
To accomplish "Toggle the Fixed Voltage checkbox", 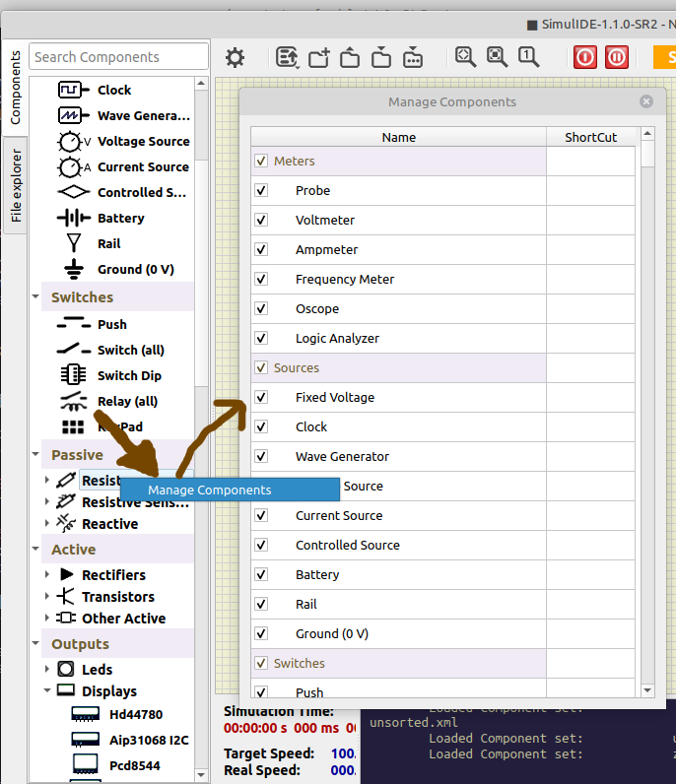I will 261,397.
